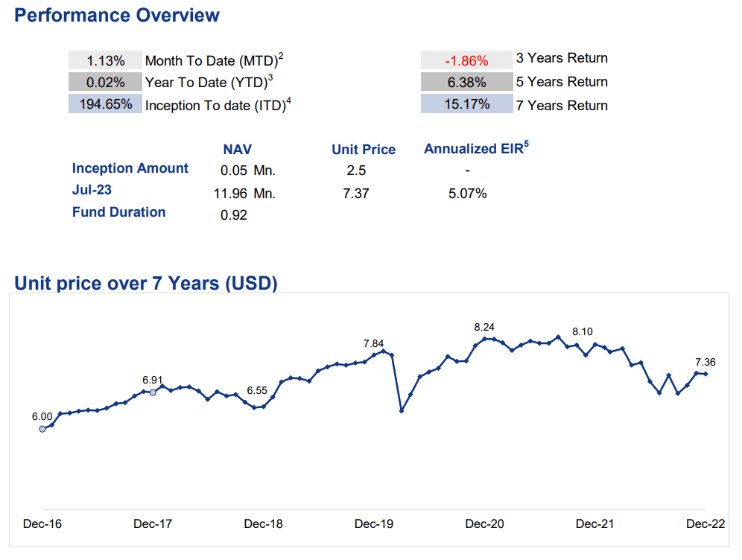Select the red -1.86% 3 Years Return value
The image size is (742, 560).
466,60
